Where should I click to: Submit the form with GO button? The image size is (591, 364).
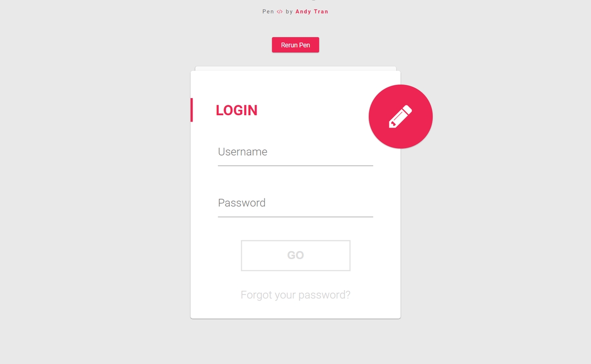click(295, 256)
